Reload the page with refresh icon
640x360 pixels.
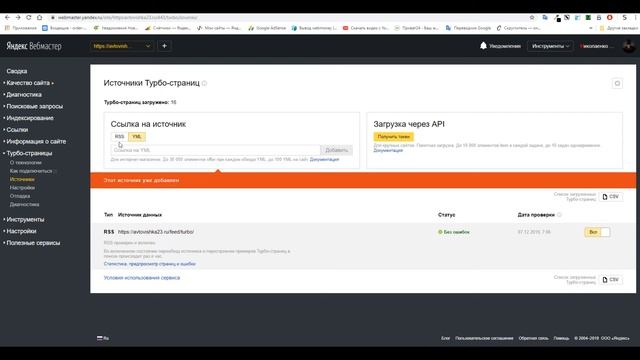coord(29,18)
